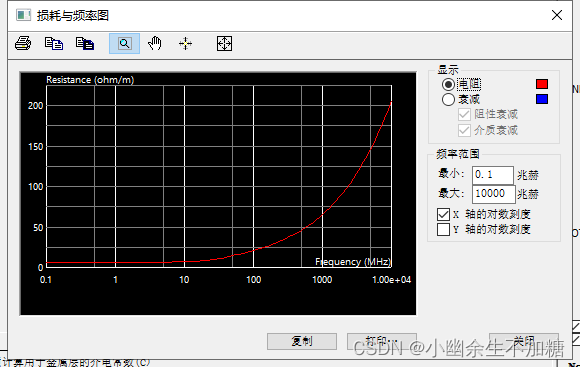Select the pan hand tool
Image resolution: width=580 pixels, height=367 pixels.
tap(155, 44)
